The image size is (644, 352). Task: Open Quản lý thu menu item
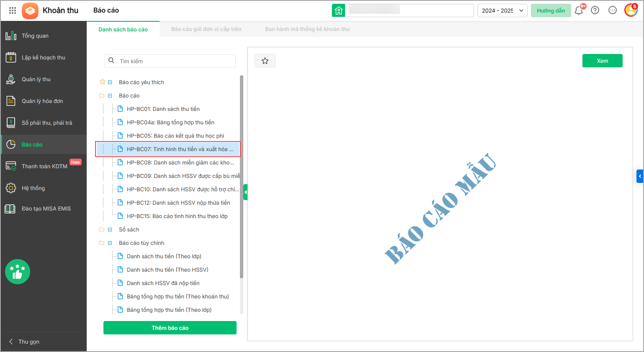(44, 79)
